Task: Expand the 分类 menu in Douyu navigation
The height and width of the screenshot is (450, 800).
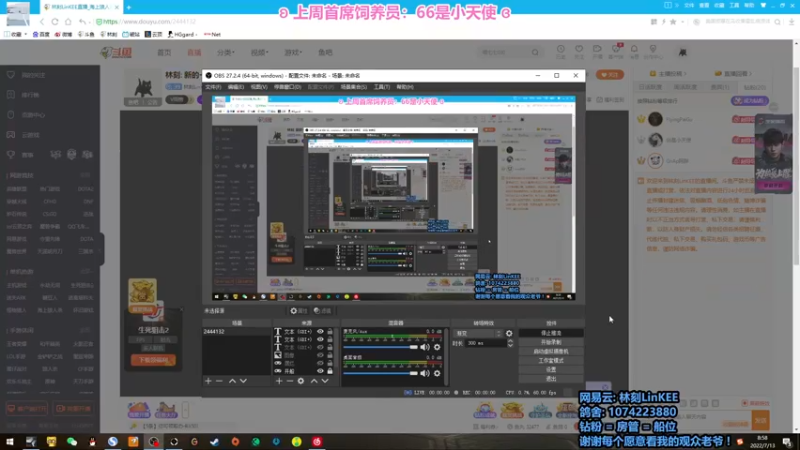Action: [226, 53]
